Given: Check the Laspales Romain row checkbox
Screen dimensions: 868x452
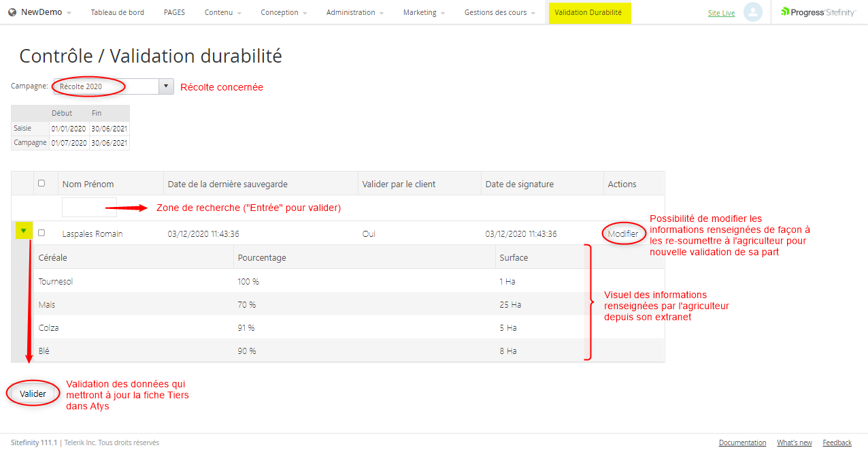Looking at the screenshot, I should 41,233.
